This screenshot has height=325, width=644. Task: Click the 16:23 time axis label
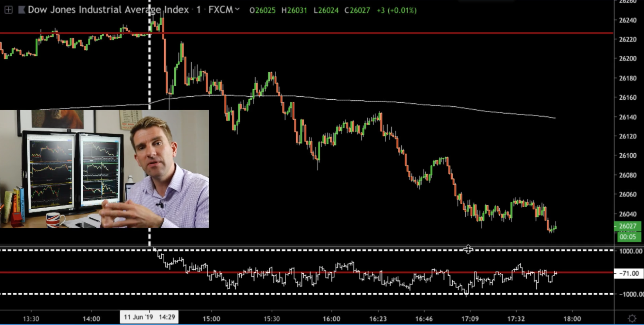[x=378, y=318]
